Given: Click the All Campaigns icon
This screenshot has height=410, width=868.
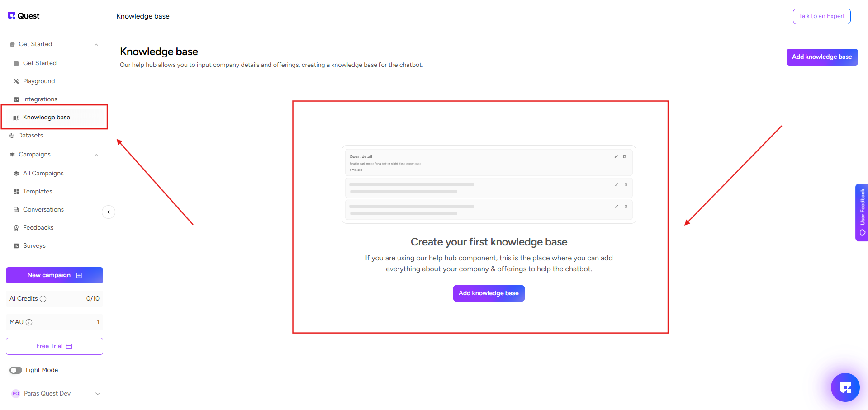Looking at the screenshot, I should pyautogui.click(x=16, y=174).
